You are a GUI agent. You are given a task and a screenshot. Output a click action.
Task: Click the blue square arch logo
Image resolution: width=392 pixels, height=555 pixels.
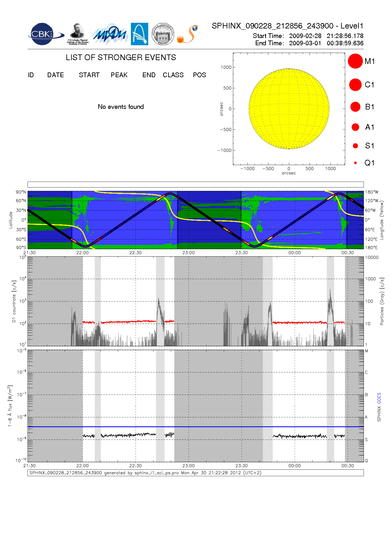(139, 34)
